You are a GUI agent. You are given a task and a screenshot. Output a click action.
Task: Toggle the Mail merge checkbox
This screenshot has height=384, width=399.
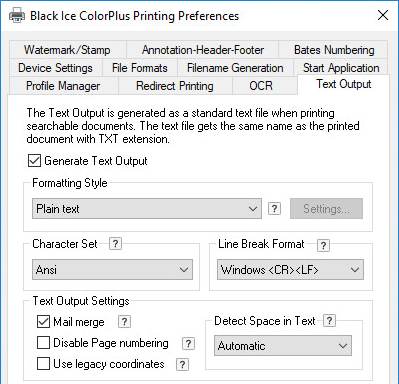coord(43,322)
